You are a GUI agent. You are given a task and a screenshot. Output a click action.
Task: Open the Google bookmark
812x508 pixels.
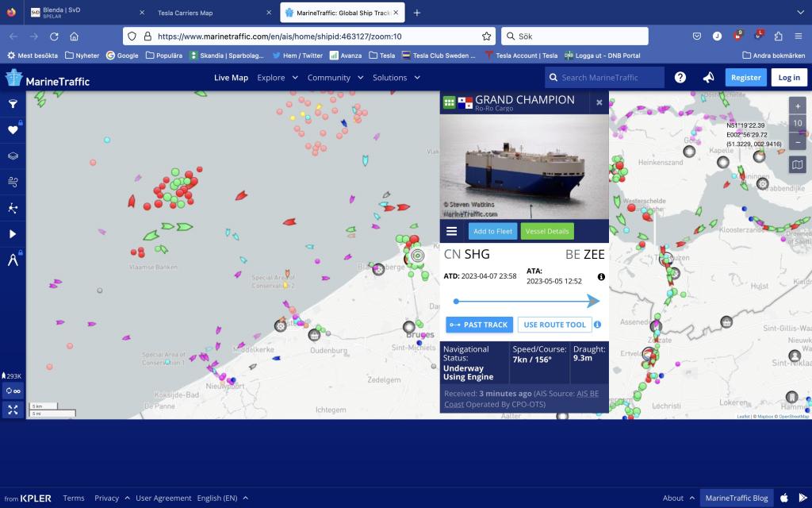pyautogui.click(x=122, y=56)
